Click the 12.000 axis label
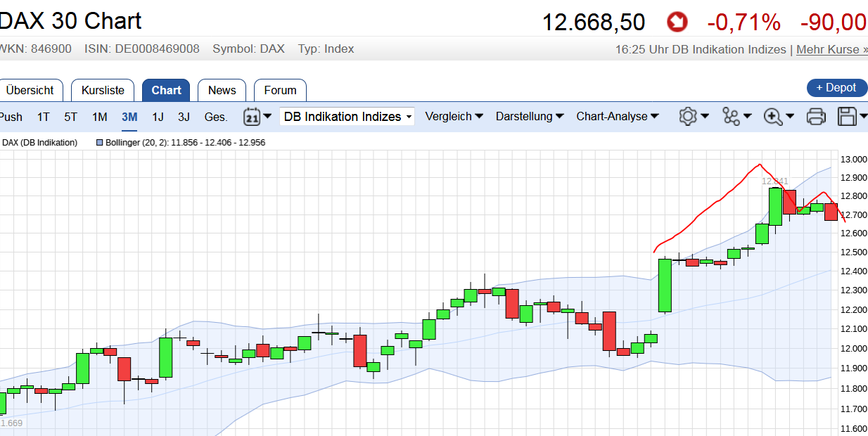 click(x=855, y=349)
